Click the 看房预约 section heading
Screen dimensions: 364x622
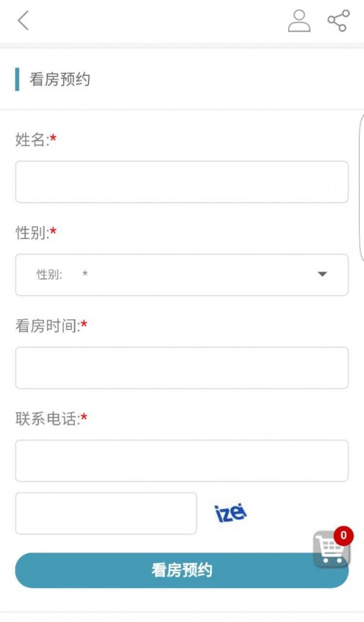[x=60, y=79]
